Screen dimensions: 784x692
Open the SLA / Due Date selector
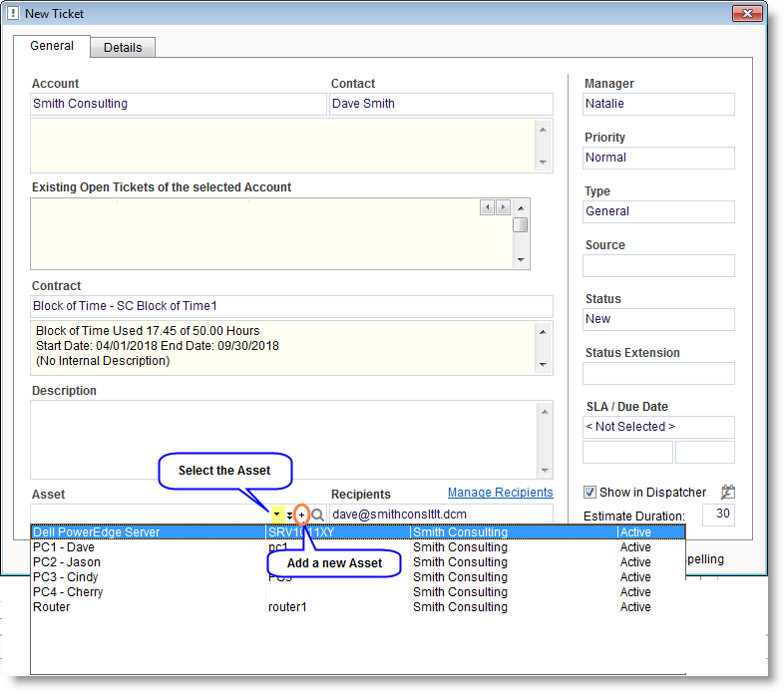click(658, 427)
